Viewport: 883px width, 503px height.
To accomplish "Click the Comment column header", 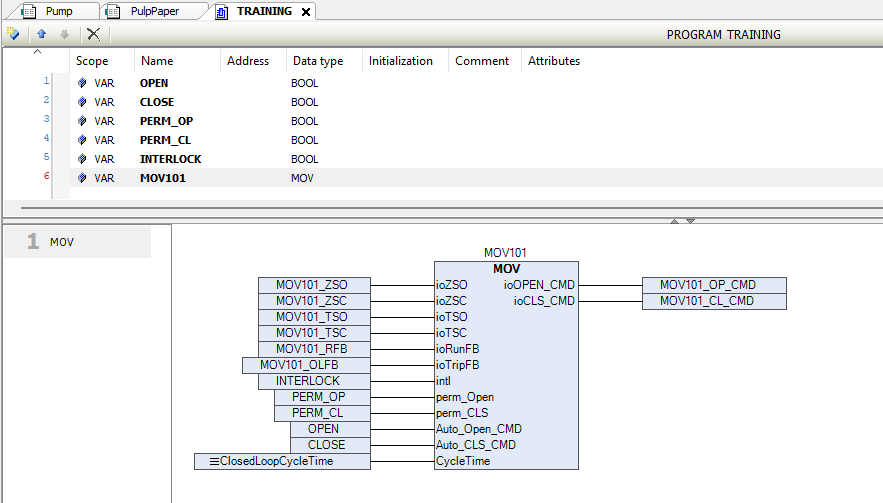I will coord(482,61).
